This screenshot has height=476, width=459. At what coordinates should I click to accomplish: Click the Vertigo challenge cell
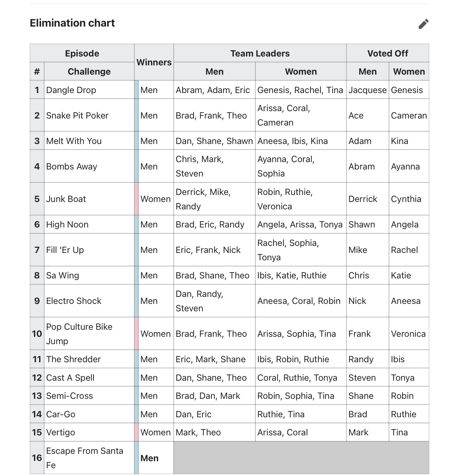pyautogui.click(x=89, y=432)
